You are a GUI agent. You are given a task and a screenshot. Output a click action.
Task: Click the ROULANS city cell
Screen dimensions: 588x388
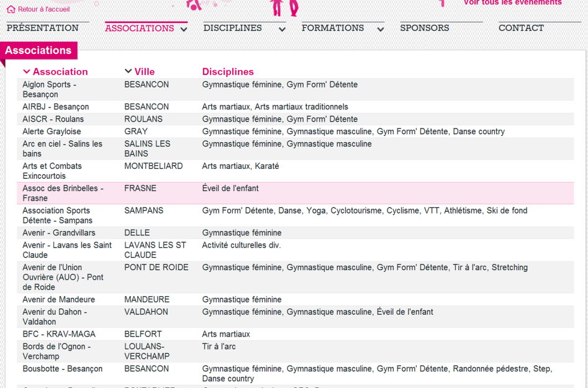tap(143, 119)
